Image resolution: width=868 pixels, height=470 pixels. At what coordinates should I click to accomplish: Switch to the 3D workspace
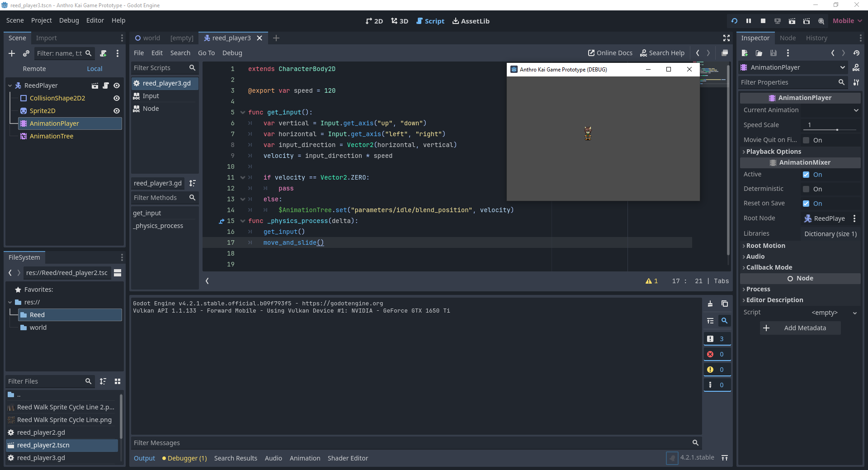point(399,21)
